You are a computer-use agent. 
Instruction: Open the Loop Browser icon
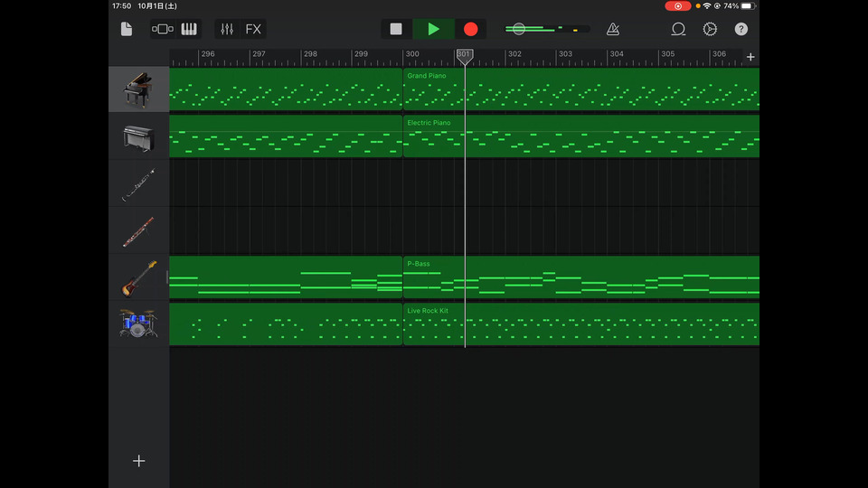(x=678, y=29)
